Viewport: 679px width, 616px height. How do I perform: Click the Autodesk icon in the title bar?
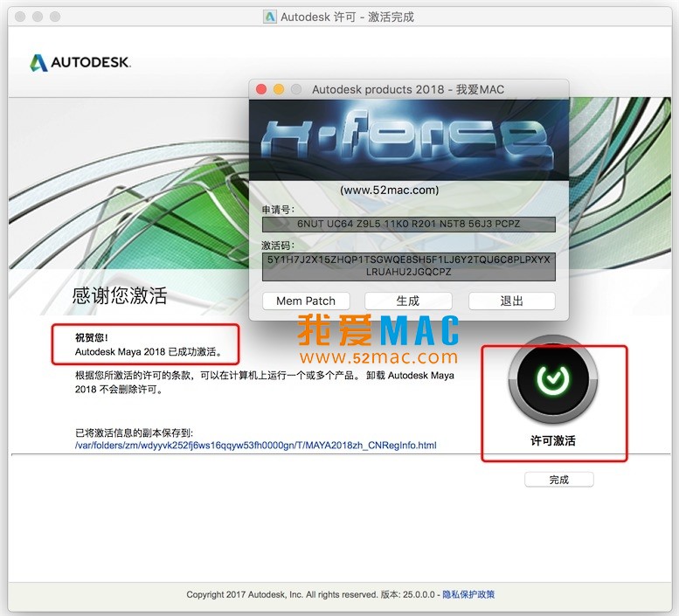[x=270, y=17]
